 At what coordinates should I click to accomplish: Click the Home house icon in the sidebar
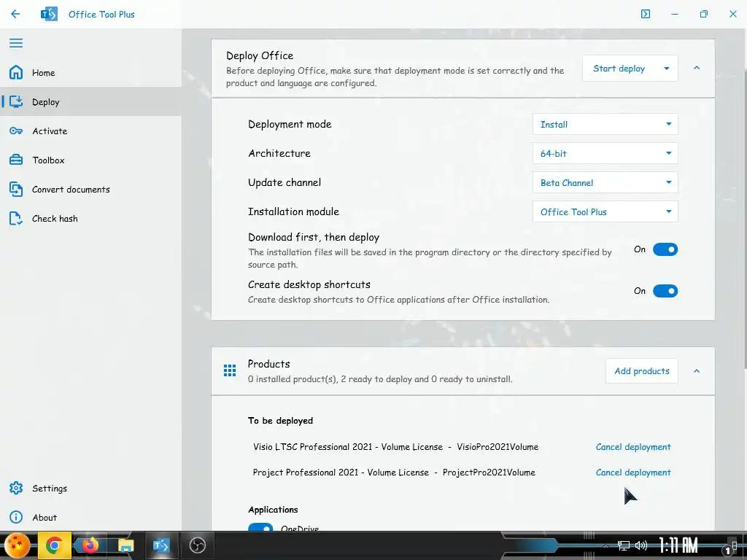tap(16, 72)
